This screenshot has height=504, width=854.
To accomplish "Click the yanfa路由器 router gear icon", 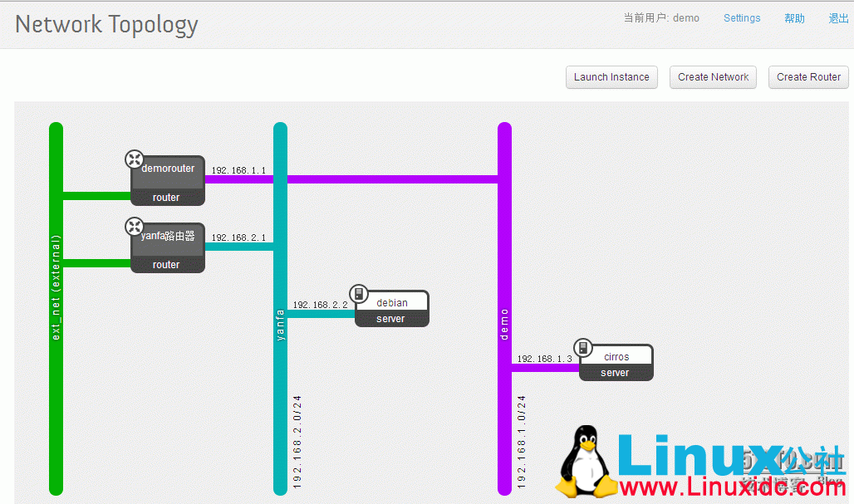I will 135,225.
